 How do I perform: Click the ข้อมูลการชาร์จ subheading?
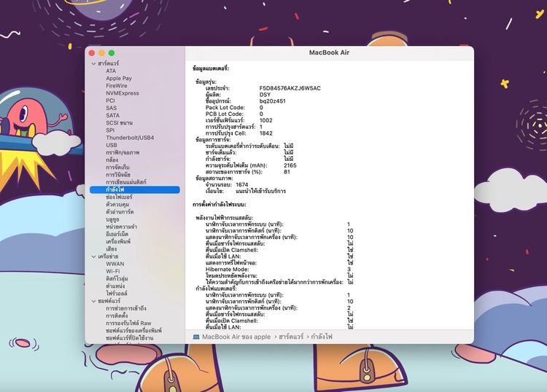[x=213, y=140]
